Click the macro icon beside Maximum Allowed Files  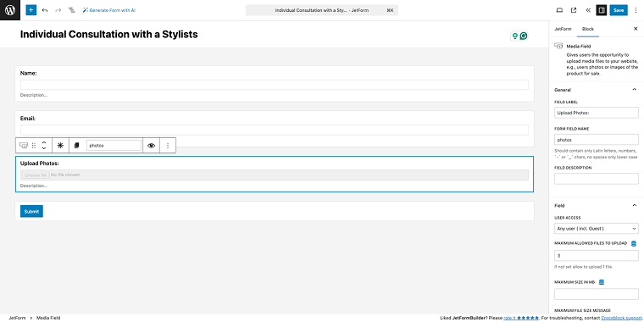[x=633, y=243]
